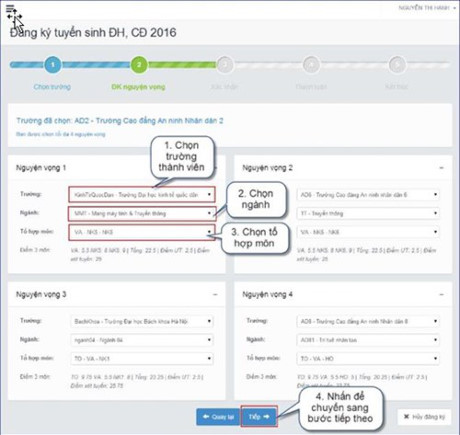This screenshot has width=460, height=435.
Task: Click the green step 2 circle
Action: pyautogui.click(x=139, y=65)
